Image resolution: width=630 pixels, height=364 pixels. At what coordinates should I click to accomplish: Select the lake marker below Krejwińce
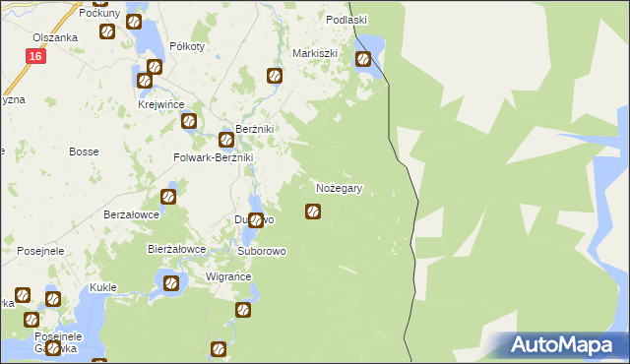click(x=188, y=121)
